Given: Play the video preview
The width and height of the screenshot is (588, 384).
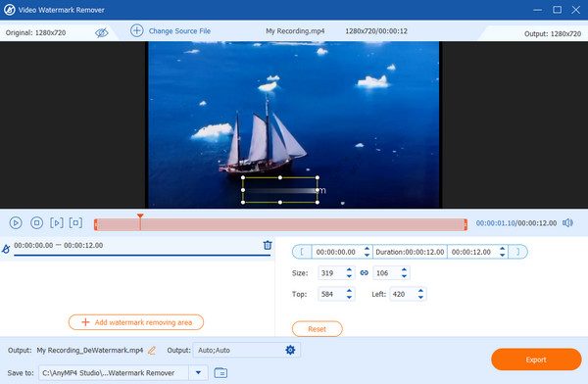Looking at the screenshot, I should pos(16,223).
